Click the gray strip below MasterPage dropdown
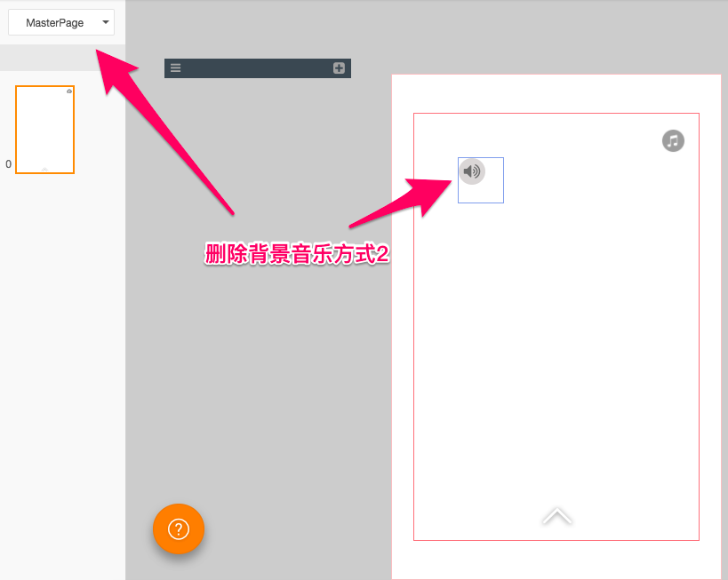728x580 pixels. pyautogui.click(x=62, y=58)
